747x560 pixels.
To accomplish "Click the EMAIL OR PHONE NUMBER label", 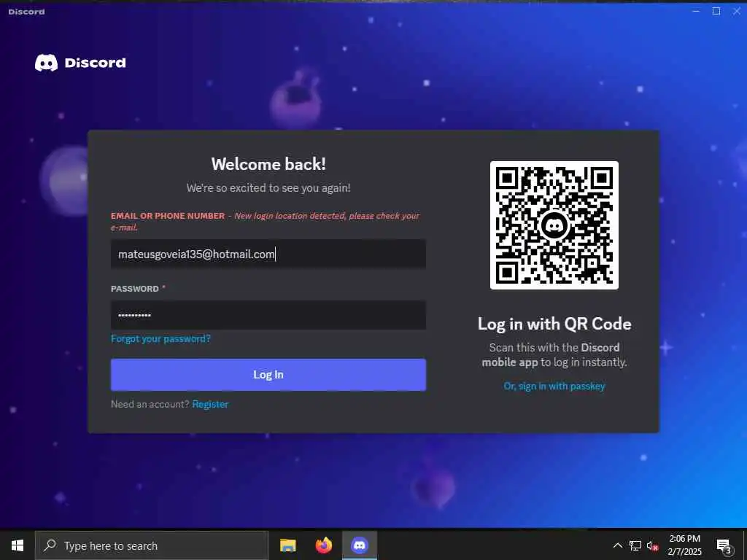I will click(168, 216).
